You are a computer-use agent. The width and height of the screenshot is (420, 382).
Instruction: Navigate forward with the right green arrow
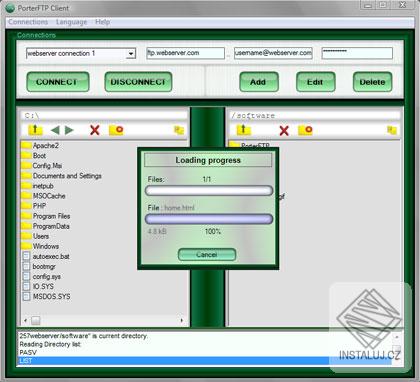69,130
